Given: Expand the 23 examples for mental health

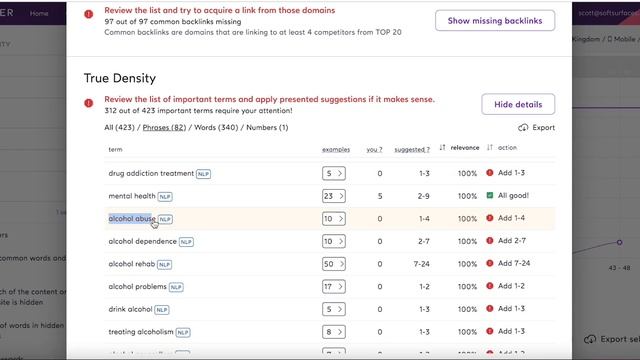Looking at the screenshot, I should 333,196.
